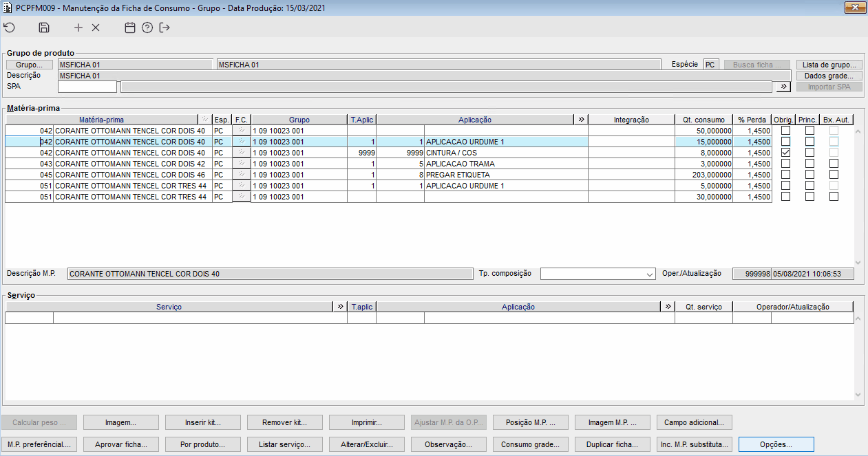
Task: Check Princ. box in CINTURA / COS row
Action: coord(810,152)
